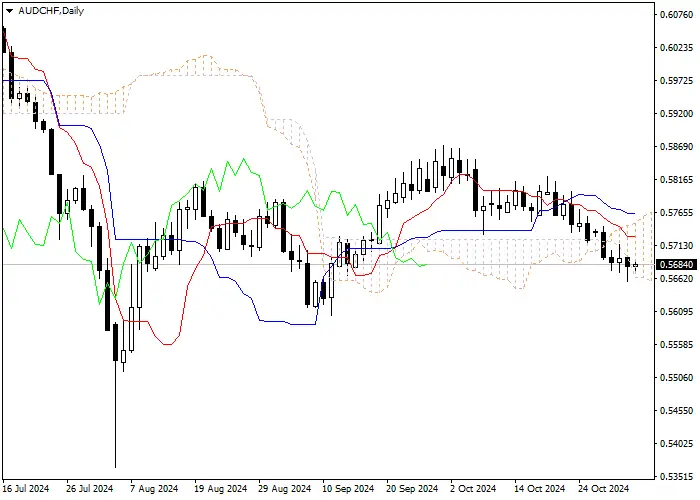This screenshot has height=500, width=700.
Task: Click price level 0.60760 on the axis
Action: [677, 15]
